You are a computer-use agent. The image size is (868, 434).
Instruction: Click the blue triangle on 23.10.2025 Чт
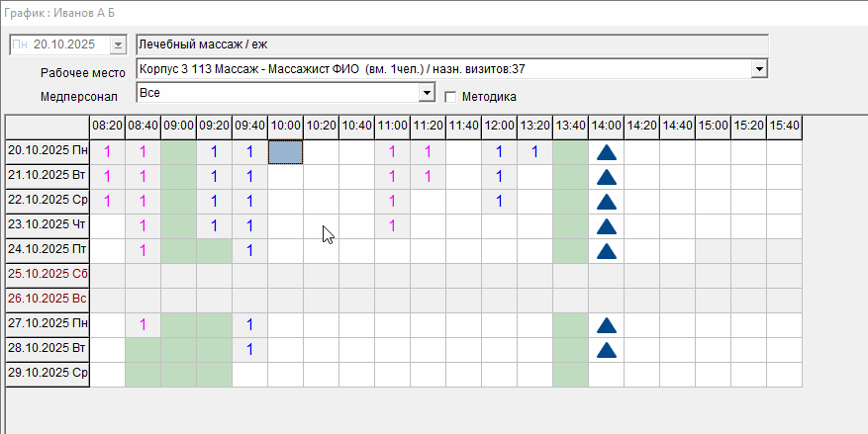click(606, 226)
